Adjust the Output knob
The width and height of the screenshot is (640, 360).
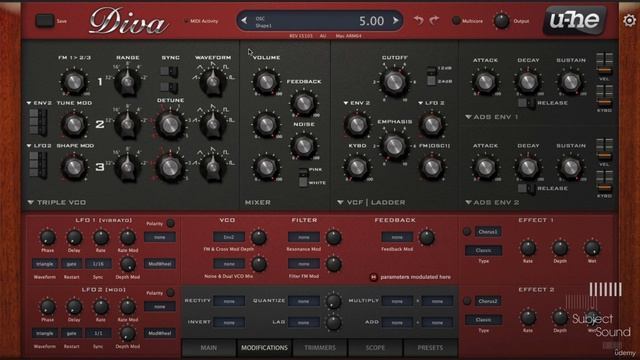click(x=501, y=20)
